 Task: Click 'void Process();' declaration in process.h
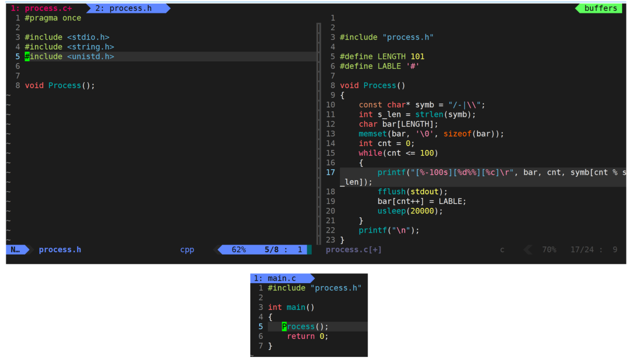pos(60,86)
